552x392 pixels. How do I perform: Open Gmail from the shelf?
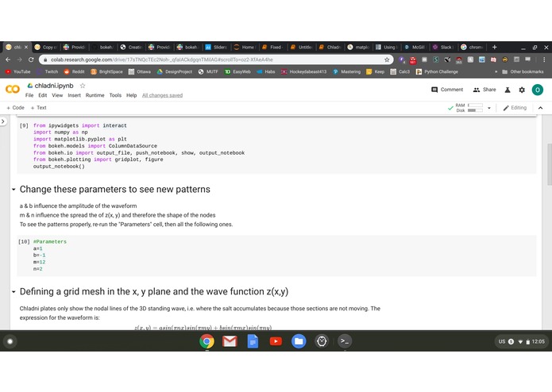(x=230, y=341)
